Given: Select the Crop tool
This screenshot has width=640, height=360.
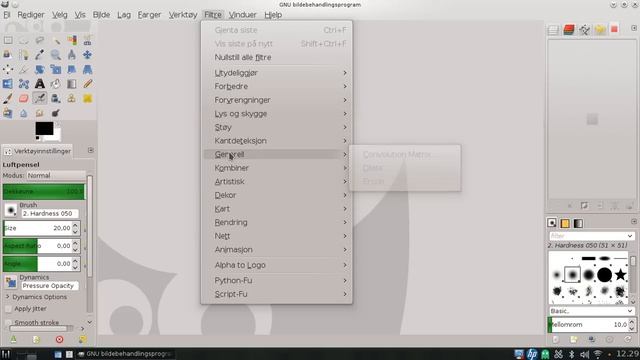Looking at the screenshot, I should coord(24,69).
